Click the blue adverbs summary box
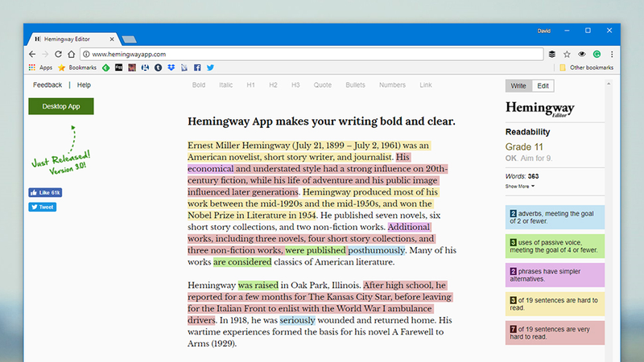644x362 pixels. [x=555, y=217]
